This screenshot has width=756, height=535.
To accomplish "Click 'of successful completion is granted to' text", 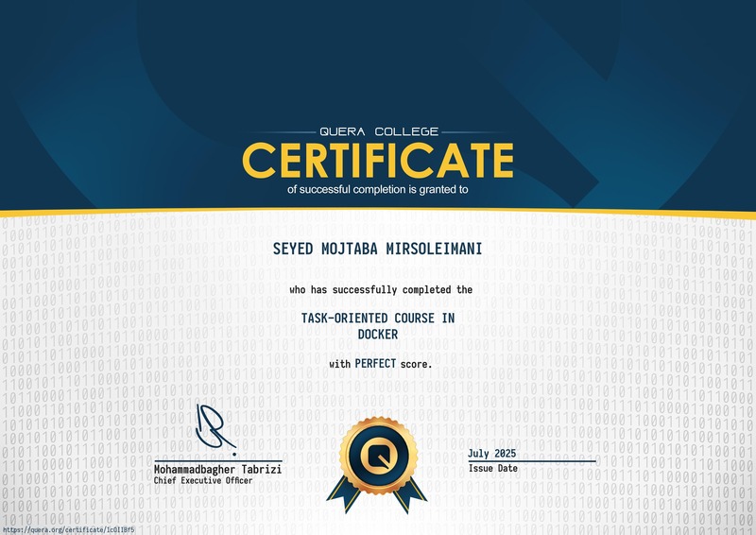I will 377,190.
